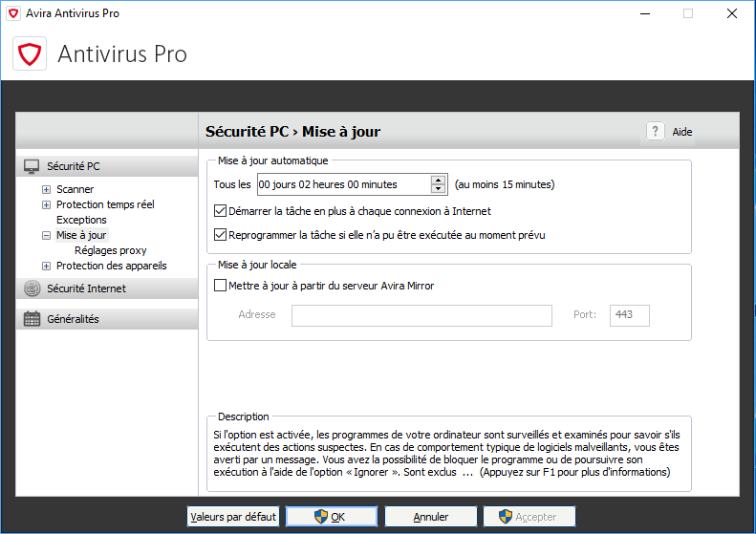Click the Adresse input field
Viewport: 756px width, 534px height.
(421, 315)
